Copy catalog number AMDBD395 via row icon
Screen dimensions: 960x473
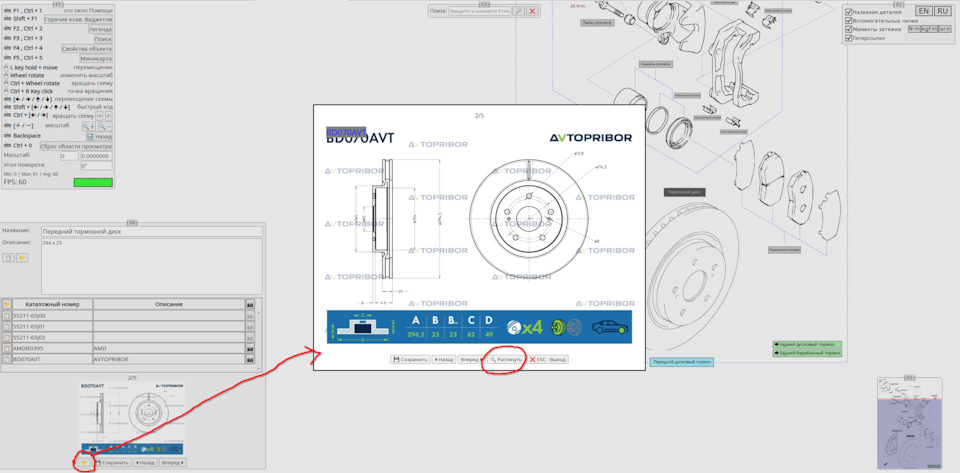(x=7, y=348)
